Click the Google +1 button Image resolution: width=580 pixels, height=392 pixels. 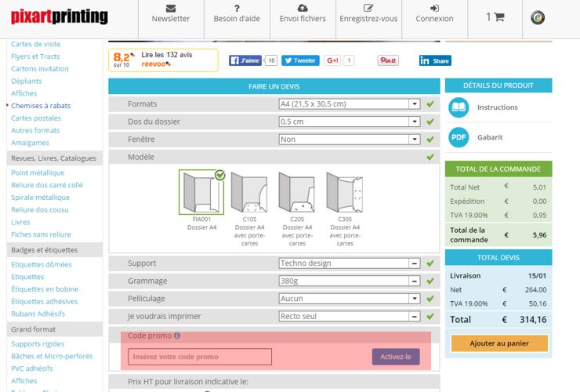pyautogui.click(x=332, y=60)
